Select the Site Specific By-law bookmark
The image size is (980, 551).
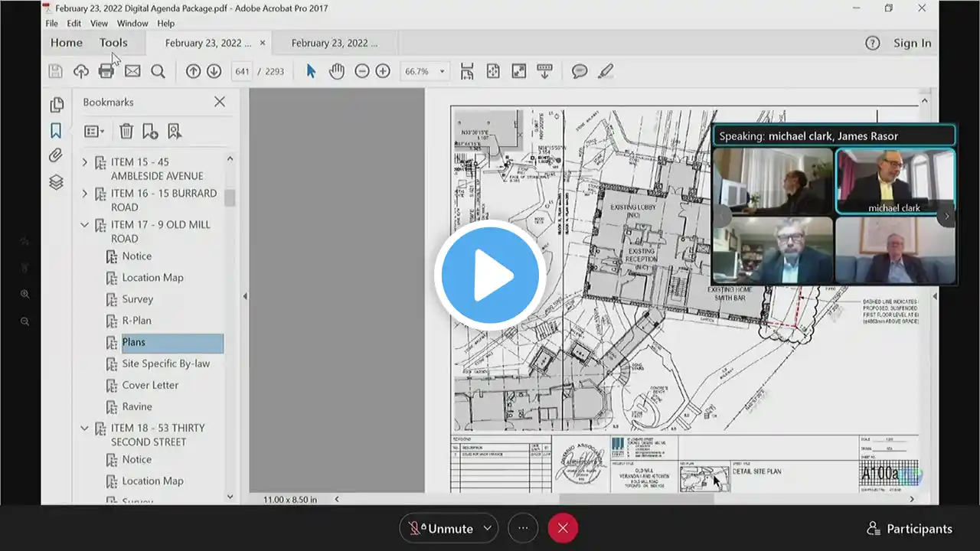click(165, 364)
